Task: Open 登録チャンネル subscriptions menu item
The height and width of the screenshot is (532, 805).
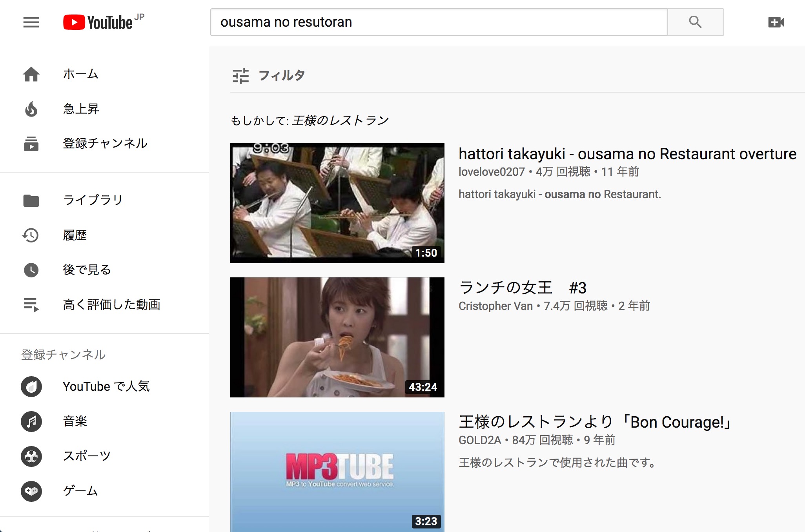Action: click(104, 144)
